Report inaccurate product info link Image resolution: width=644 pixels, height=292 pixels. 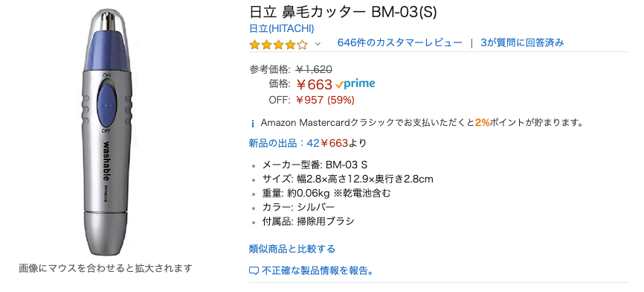click(x=318, y=270)
